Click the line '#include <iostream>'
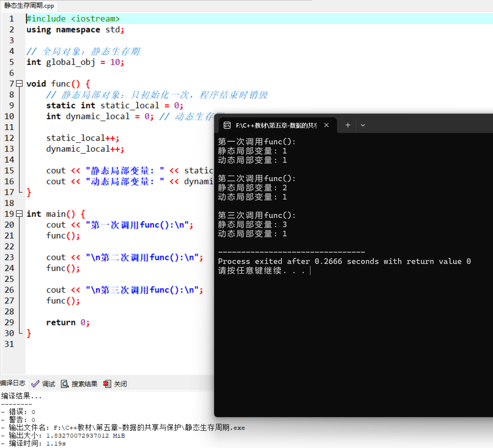Viewport: 493px width, 448px height. pyautogui.click(x=73, y=19)
